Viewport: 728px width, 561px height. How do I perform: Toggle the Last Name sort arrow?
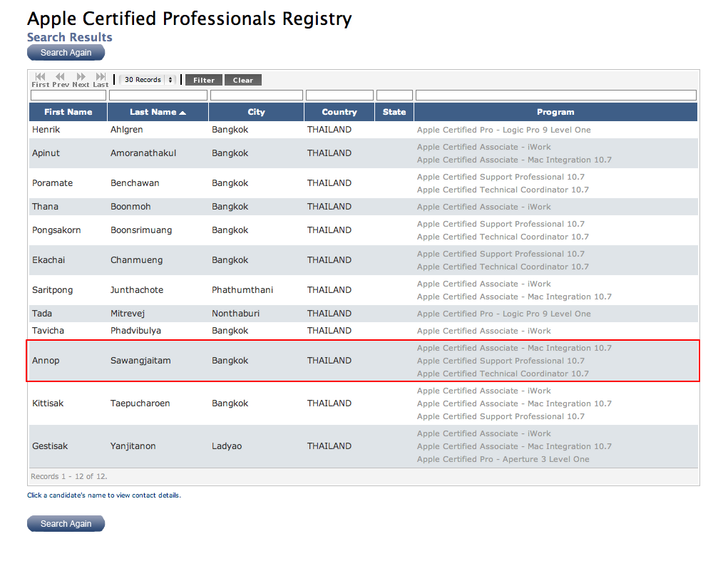(x=183, y=113)
